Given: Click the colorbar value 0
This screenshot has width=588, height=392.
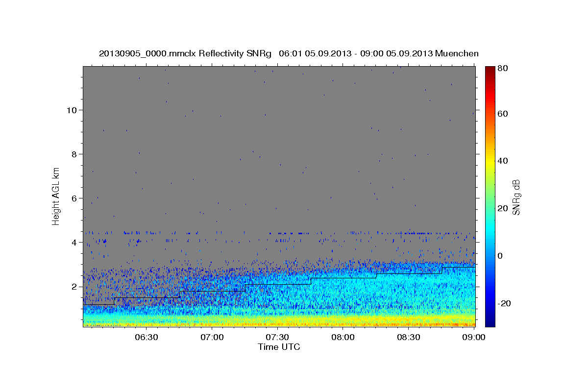Looking at the screenshot, I should [x=500, y=256].
